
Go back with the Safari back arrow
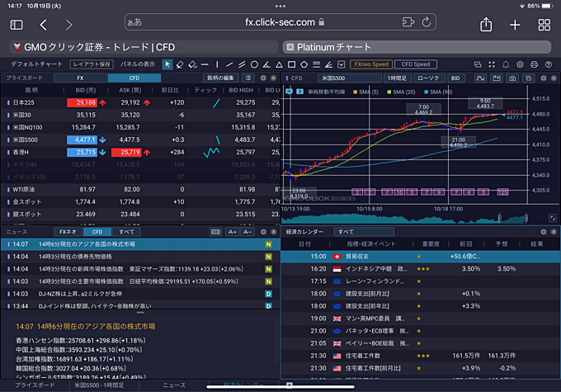click(x=43, y=25)
